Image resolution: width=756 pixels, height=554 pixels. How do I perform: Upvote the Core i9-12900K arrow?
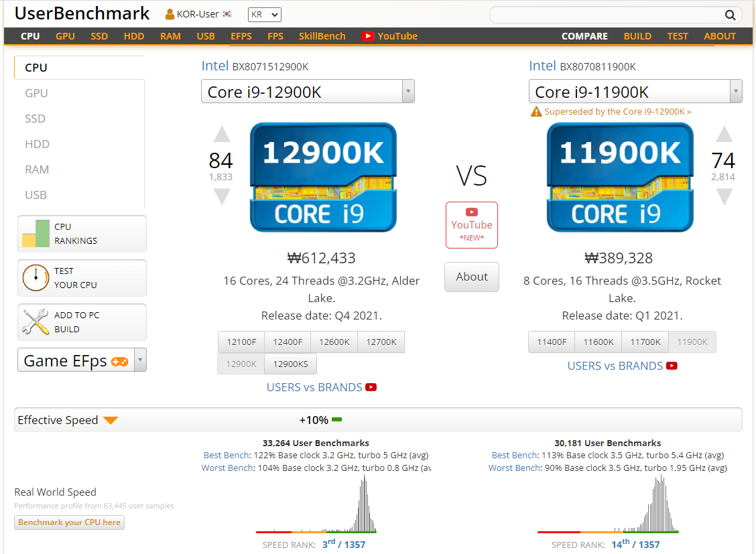click(x=222, y=134)
